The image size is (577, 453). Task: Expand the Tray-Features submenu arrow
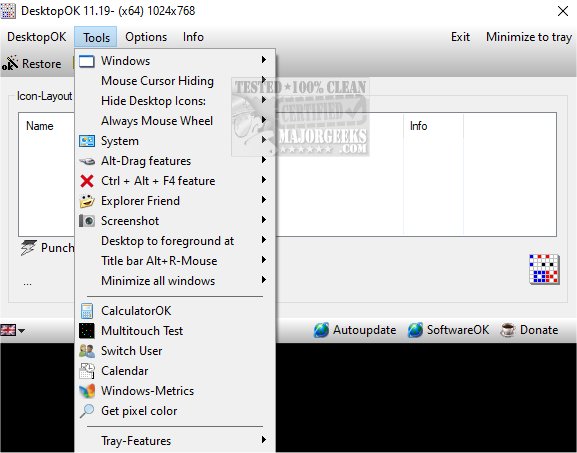[x=263, y=440]
